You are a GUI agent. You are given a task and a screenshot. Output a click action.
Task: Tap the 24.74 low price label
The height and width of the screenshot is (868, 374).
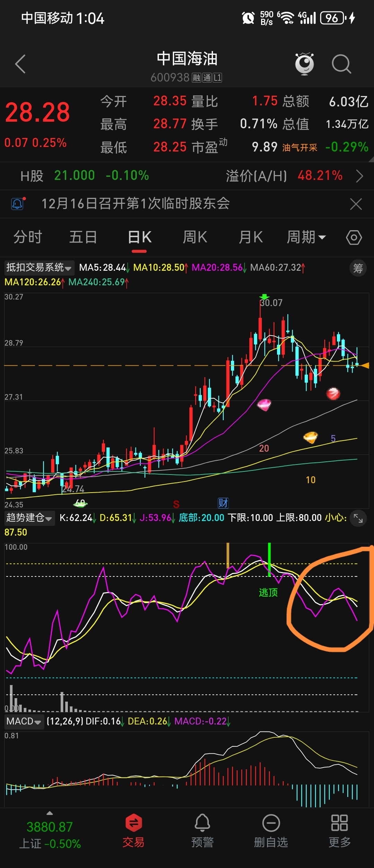tap(73, 489)
